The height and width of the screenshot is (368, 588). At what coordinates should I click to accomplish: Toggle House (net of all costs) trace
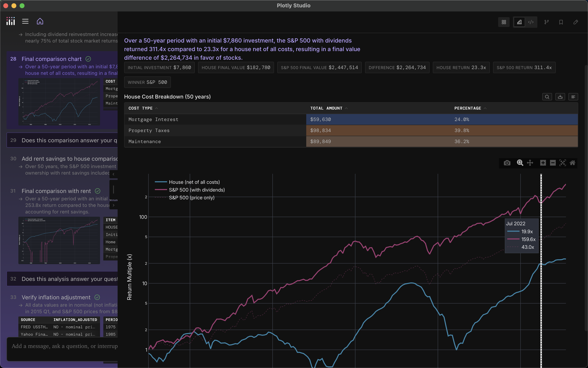tap(187, 182)
